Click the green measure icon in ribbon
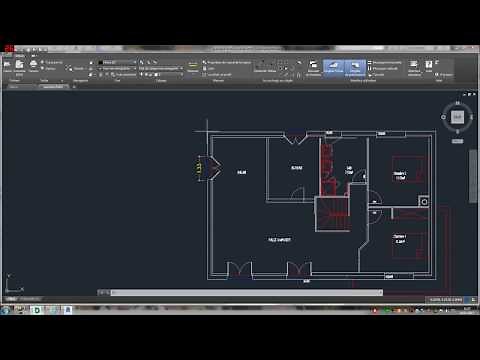 pos(193,66)
